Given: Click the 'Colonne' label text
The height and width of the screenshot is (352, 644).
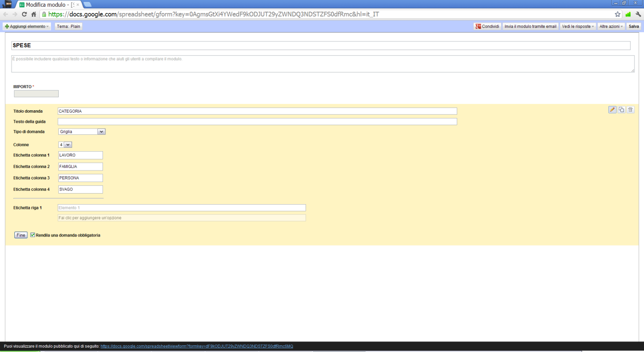Looking at the screenshot, I should (21, 144).
